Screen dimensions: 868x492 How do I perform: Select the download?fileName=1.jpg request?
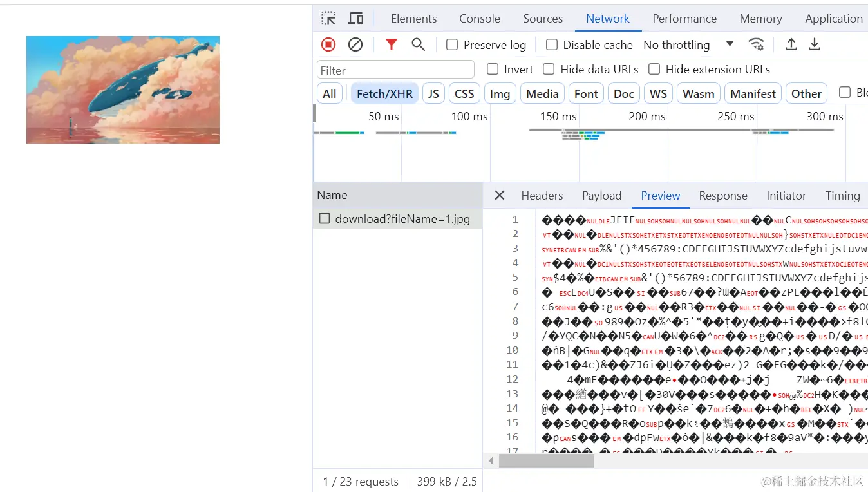coord(397,218)
